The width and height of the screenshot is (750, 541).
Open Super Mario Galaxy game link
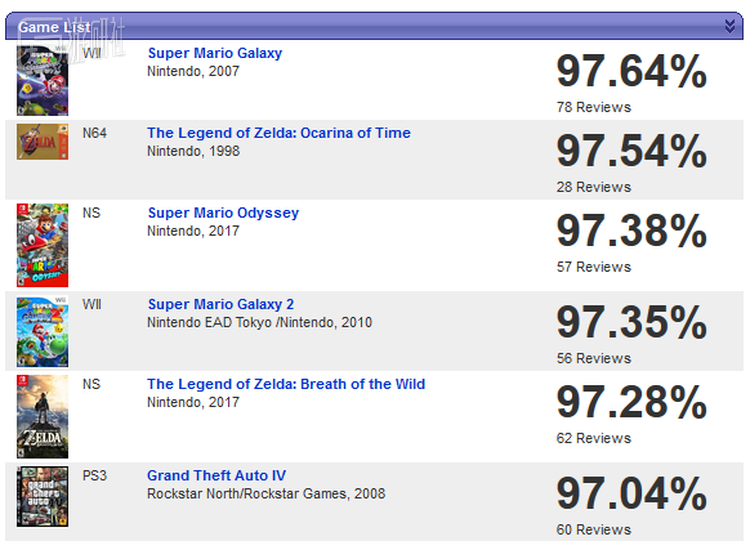[x=215, y=53]
